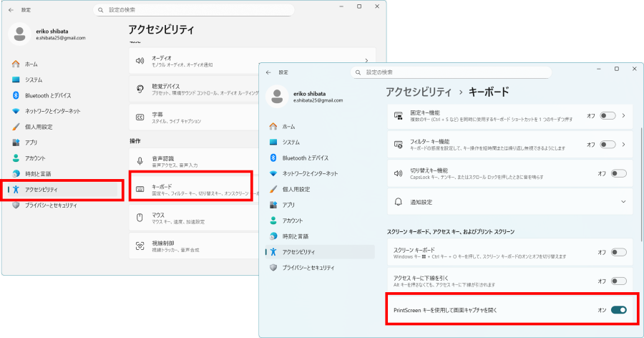Click フィルター キー機能 keyboard icon
644x338 pixels.
(398, 145)
